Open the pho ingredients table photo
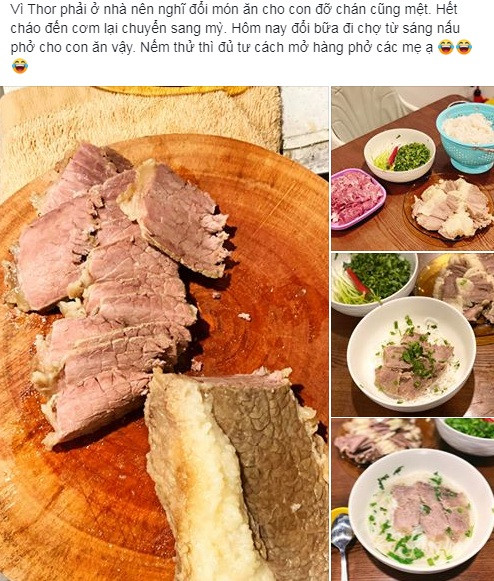494x581 pixels. pyautogui.click(x=413, y=168)
